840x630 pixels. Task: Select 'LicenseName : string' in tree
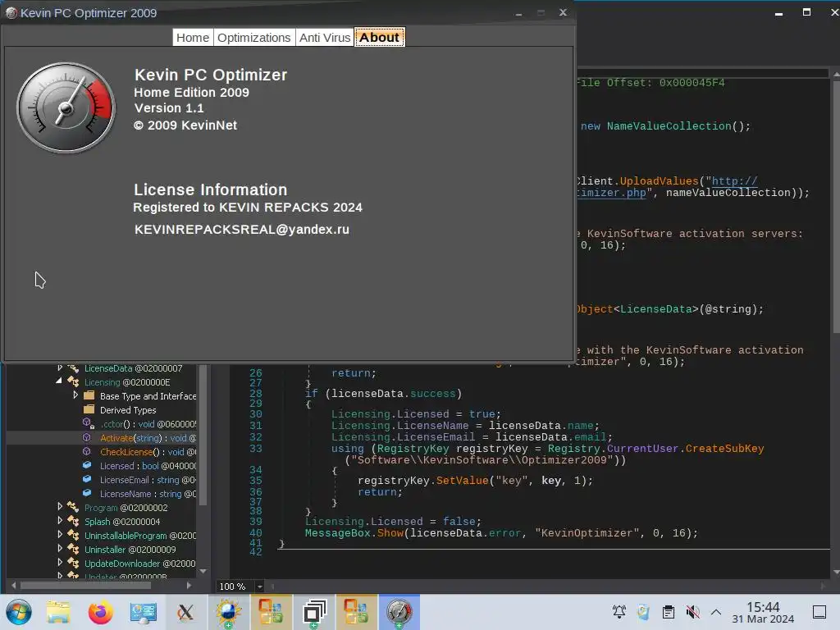[x=148, y=494]
